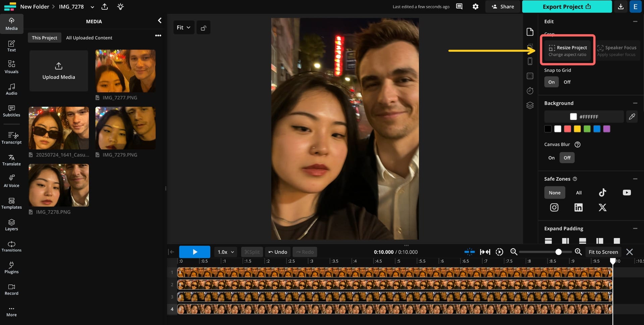Open the 1.0x playback speed dropdown
Viewport: 644px width, 325px height.
click(225, 252)
